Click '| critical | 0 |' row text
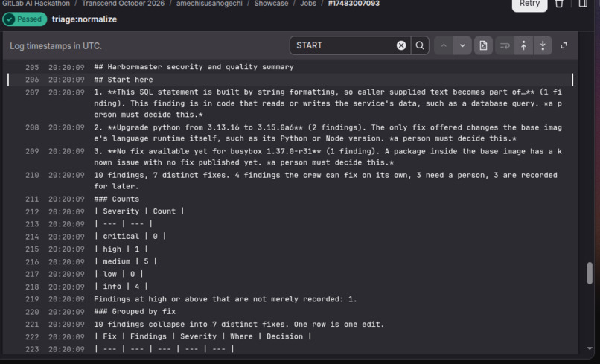The height and width of the screenshot is (364, 600). (x=130, y=236)
